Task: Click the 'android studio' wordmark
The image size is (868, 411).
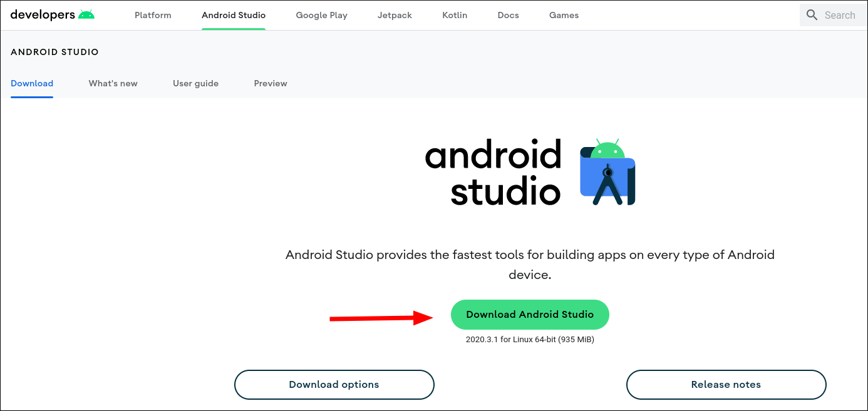Action: (x=493, y=173)
